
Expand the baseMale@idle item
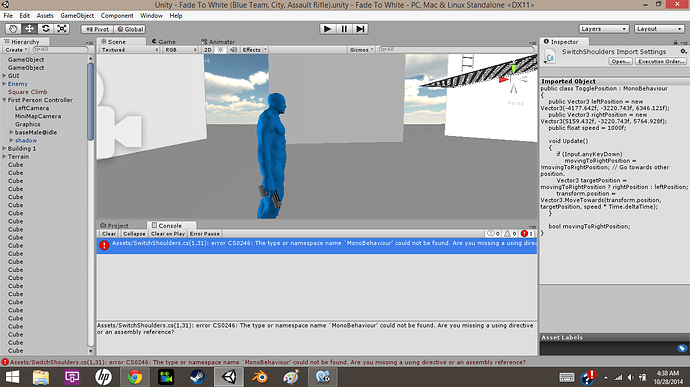coord(11,132)
